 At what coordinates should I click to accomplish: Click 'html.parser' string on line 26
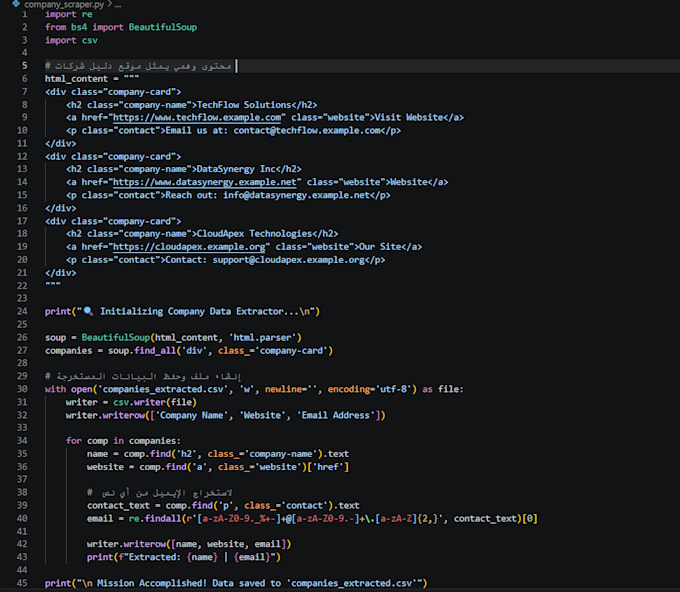tap(263, 337)
